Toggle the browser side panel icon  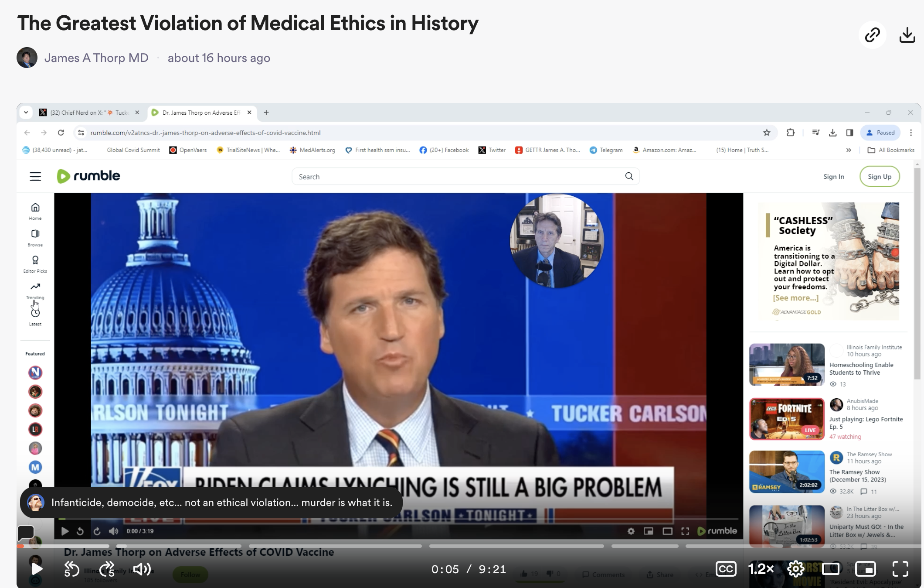(x=849, y=133)
